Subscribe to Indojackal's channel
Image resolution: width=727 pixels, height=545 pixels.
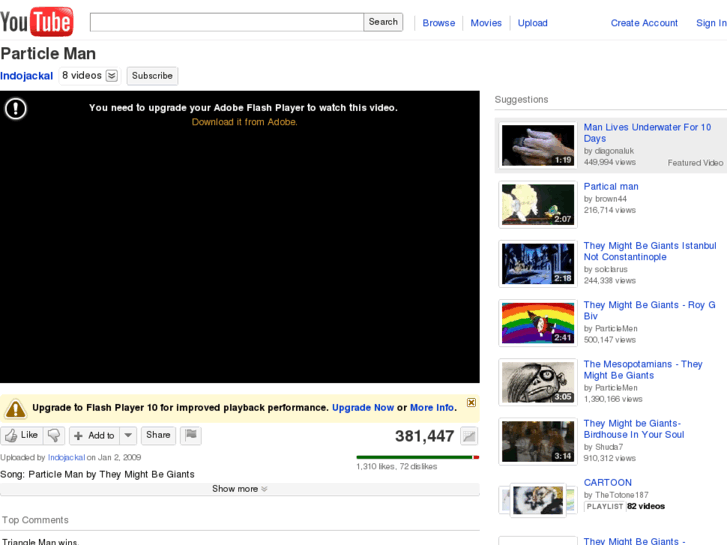click(152, 76)
